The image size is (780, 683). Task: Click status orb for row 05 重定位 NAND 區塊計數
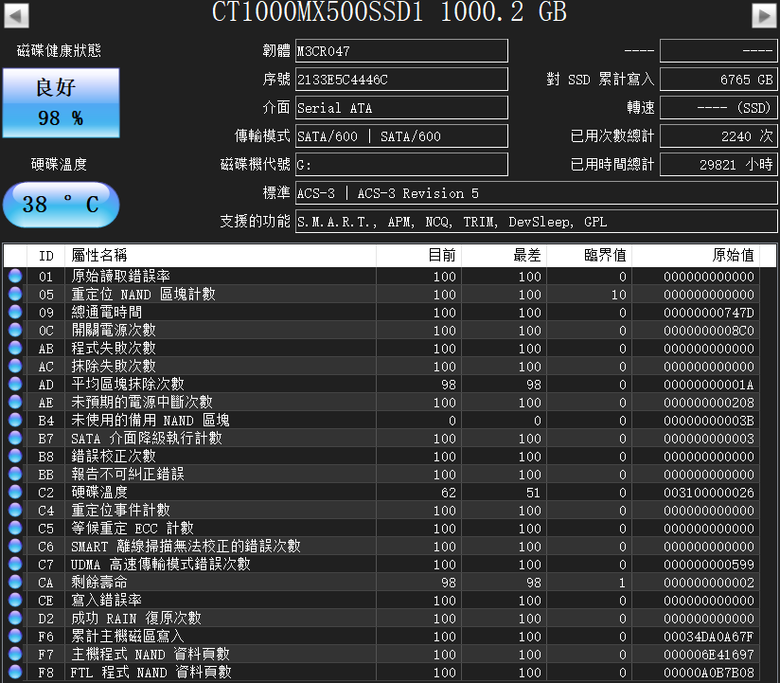click(15, 293)
